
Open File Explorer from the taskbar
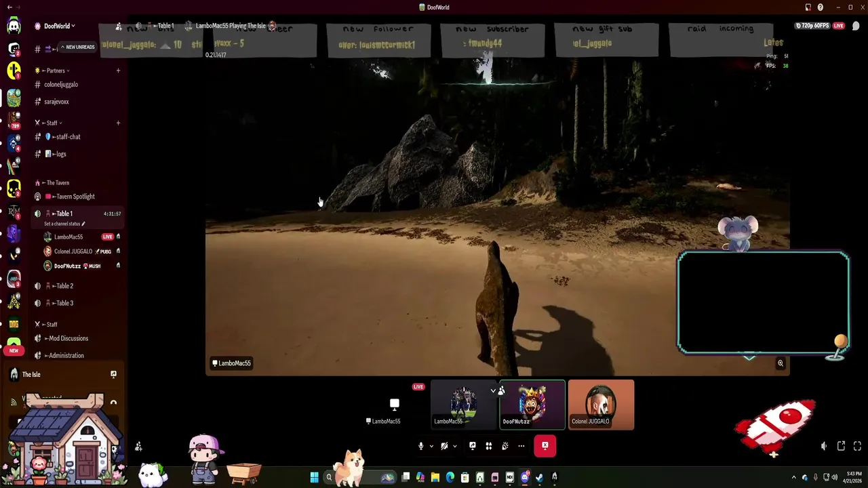coord(435,477)
